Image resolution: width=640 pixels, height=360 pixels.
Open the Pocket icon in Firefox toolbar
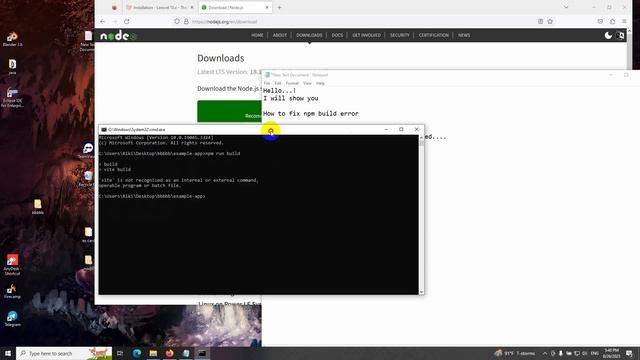[x=600, y=21]
